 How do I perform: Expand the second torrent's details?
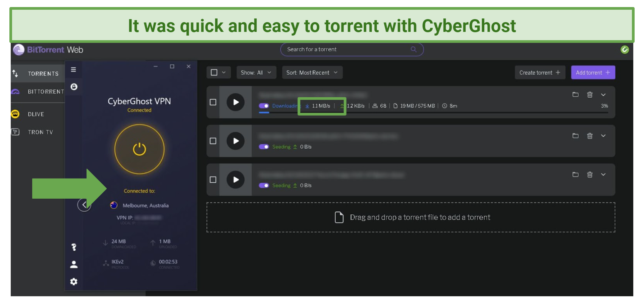[603, 136]
